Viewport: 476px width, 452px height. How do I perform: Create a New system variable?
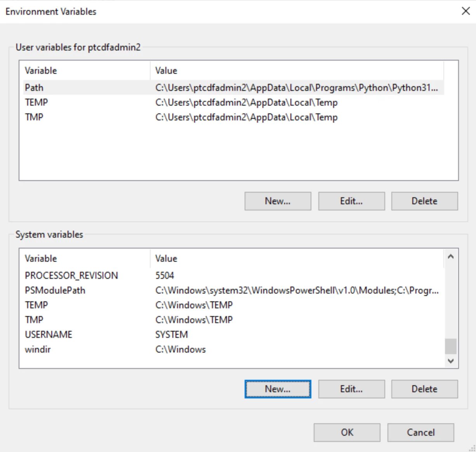click(x=278, y=389)
